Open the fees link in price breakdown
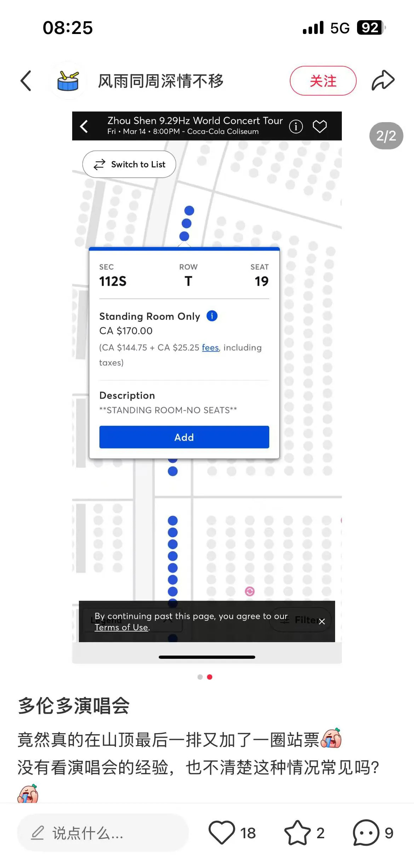Screen dimensions: 414x868 pyautogui.click(x=210, y=348)
